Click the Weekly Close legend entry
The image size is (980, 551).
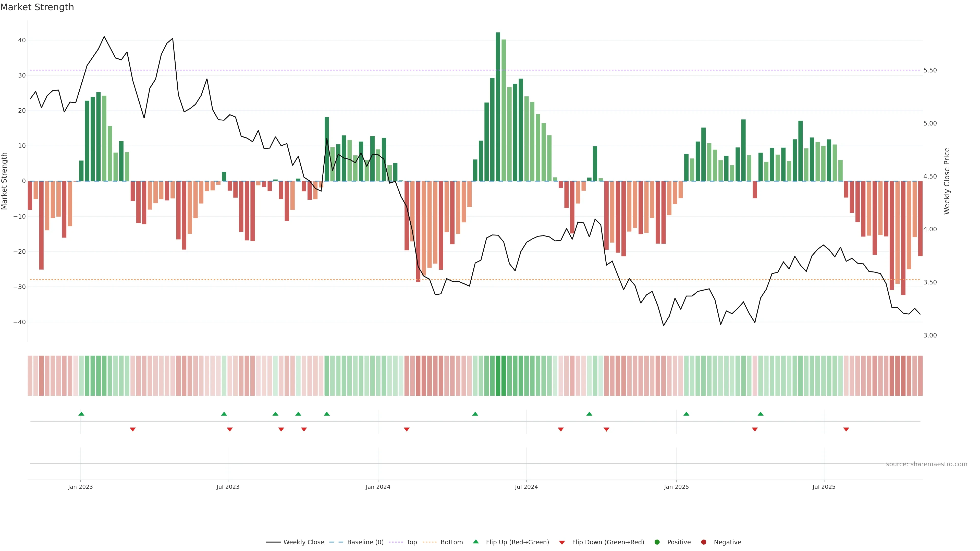tap(303, 542)
